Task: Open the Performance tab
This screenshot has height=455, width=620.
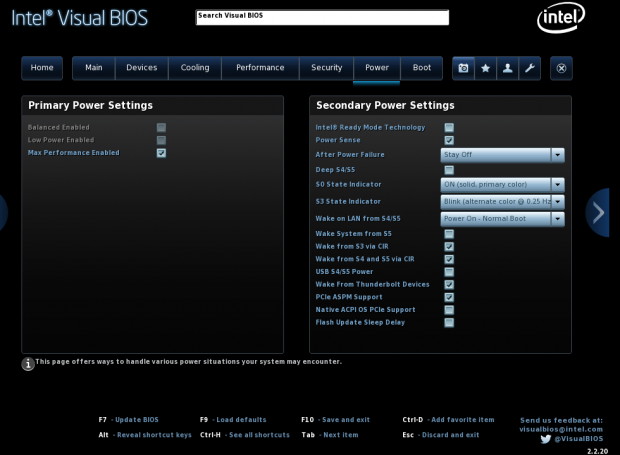Action: click(x=260, y=68)
